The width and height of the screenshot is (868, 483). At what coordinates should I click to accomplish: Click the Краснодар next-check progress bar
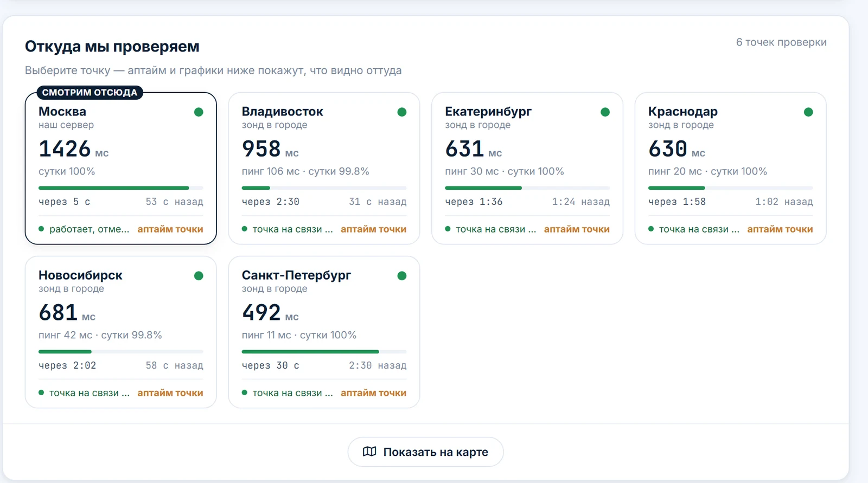pyautogui.click(x=731, y=188)
